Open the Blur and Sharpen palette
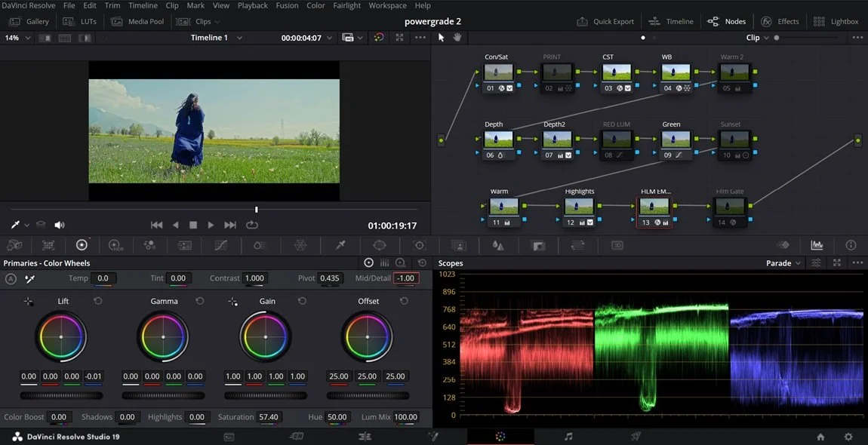Image resolution: width=868 pixels, height=445 pixels. pyautogui.click(x=498, y=245)
